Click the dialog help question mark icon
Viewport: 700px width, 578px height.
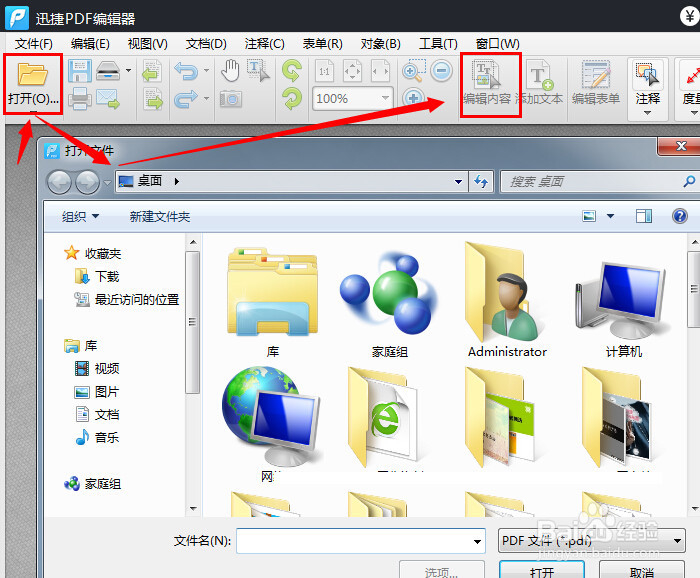tap(679, 216)
